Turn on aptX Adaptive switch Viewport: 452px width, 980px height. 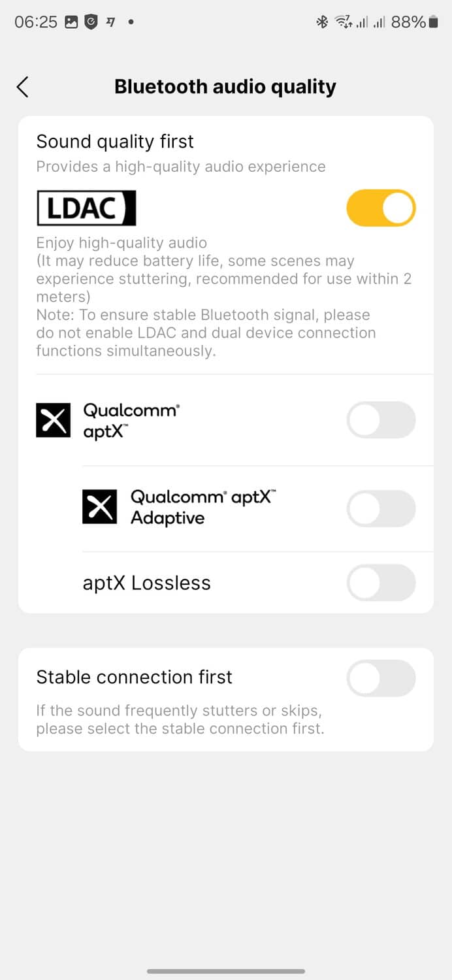pyautogui.click(x=381, y=509)
